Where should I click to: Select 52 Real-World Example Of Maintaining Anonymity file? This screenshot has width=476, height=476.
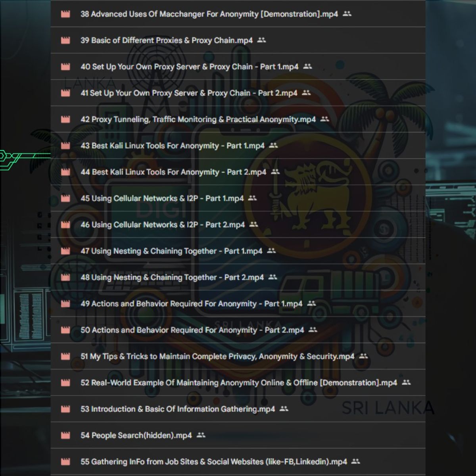(238, 383)
